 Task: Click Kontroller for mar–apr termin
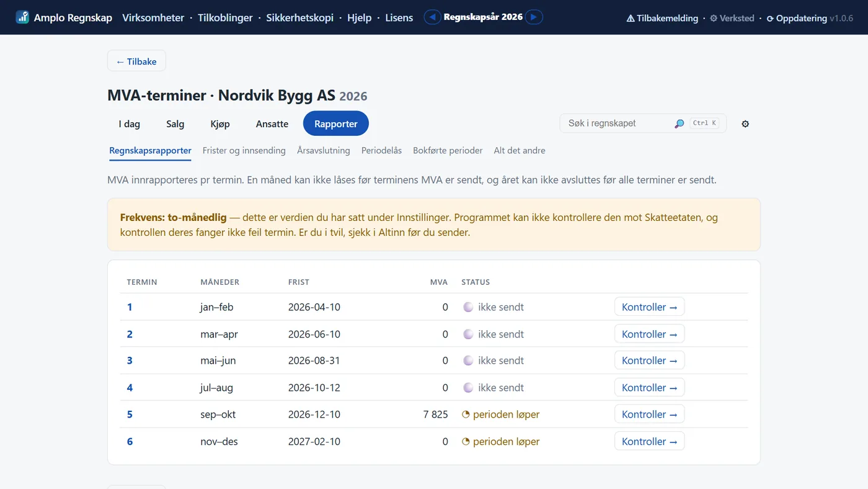coord(649,334)
